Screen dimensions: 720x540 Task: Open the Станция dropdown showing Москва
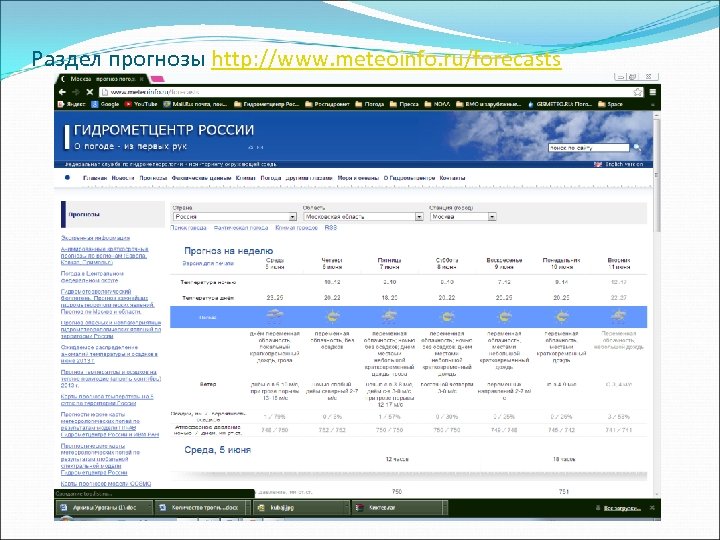(463, 217)
